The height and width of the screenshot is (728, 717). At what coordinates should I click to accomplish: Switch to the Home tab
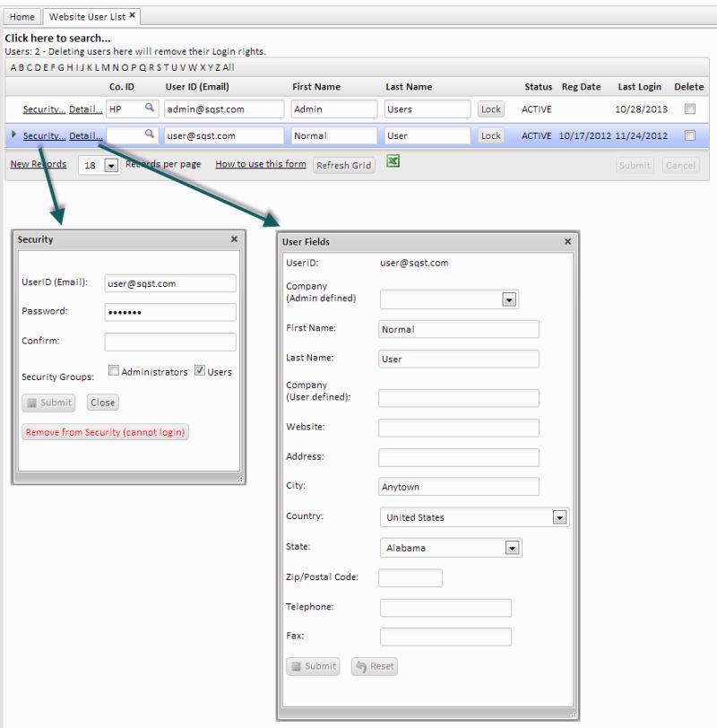[x=22, y=16]
